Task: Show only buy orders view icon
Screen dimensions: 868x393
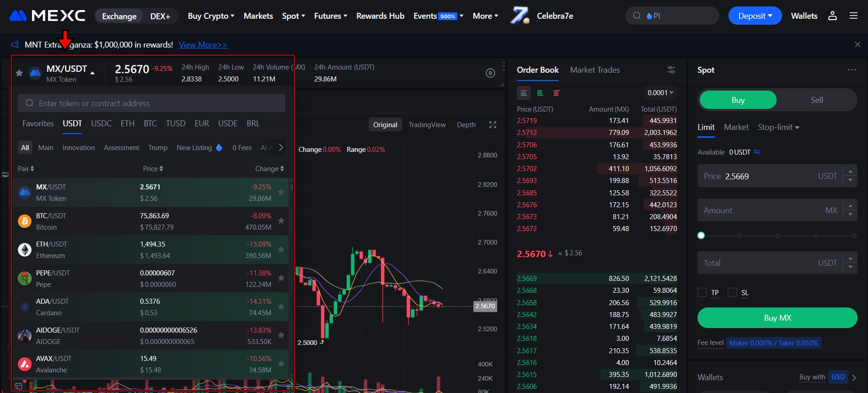Action: coord(540,93)
